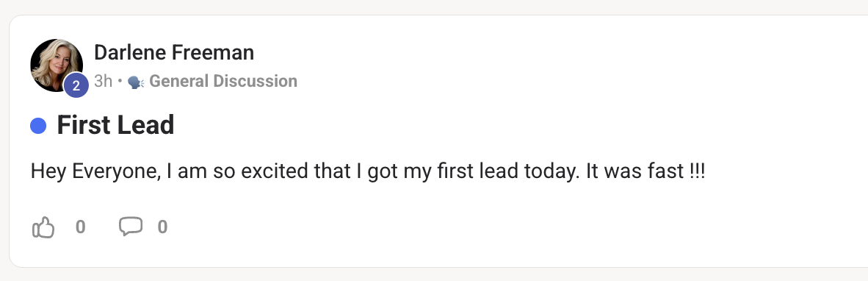868x281 pixels.
Task: Click the level 2 badge on avatar
Action: tap(76, 85)
